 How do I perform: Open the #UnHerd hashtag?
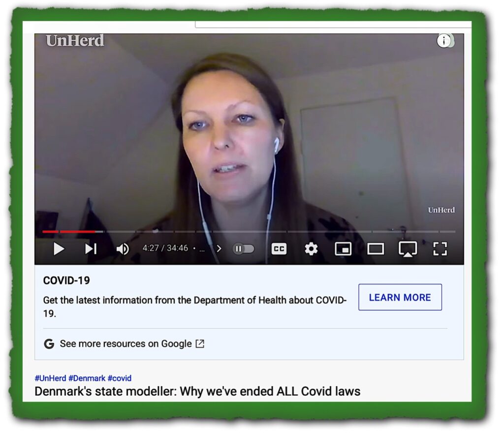point(51,378)
